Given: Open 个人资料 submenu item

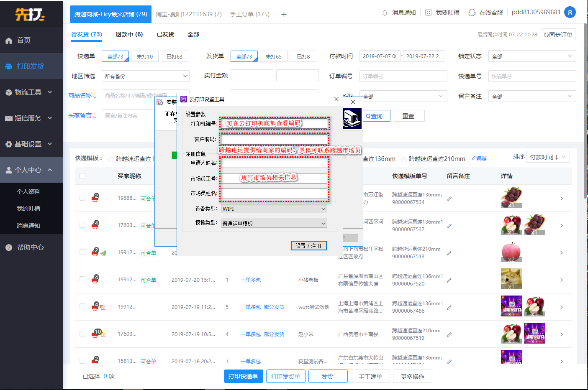Looking at the screenshot, I should 28,191.
